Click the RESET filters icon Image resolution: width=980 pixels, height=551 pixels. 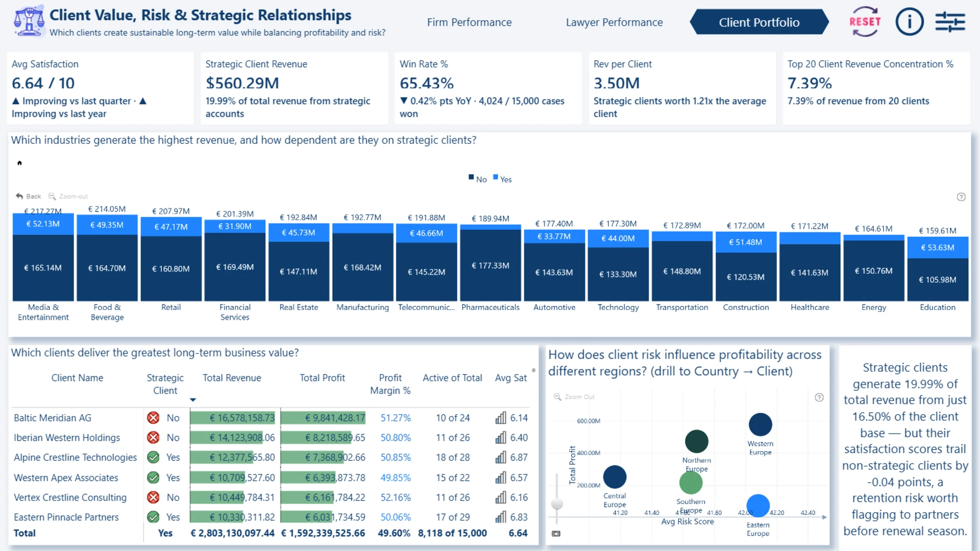(x=865, y=22)
